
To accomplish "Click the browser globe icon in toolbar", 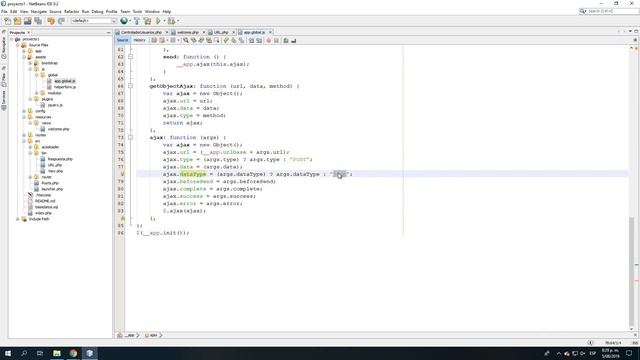I will [x=124, y=21].
